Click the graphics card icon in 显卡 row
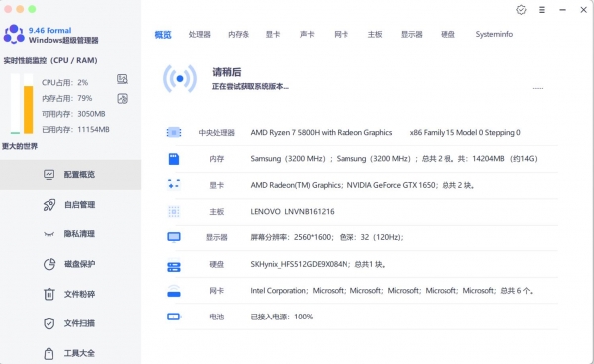 [x=174, y=185]
